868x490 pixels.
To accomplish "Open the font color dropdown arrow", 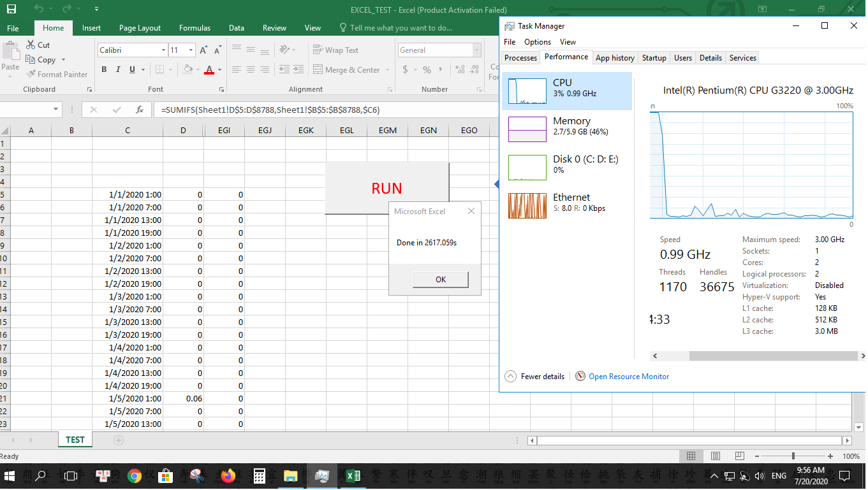I will pyautogui.click(x=219, y=69).
